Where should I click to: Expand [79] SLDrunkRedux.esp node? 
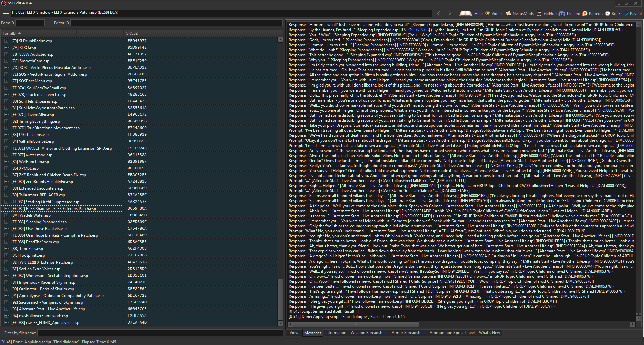(6, 41)
